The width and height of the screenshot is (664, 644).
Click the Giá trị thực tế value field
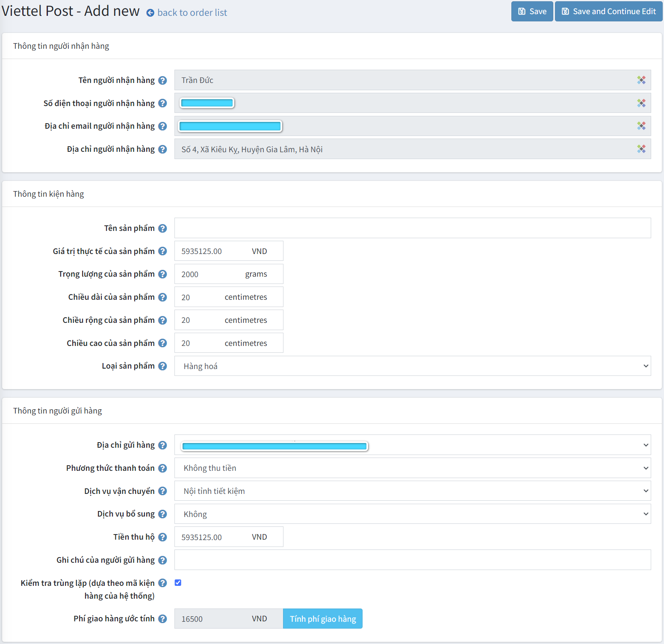click(x=229, y=251)
